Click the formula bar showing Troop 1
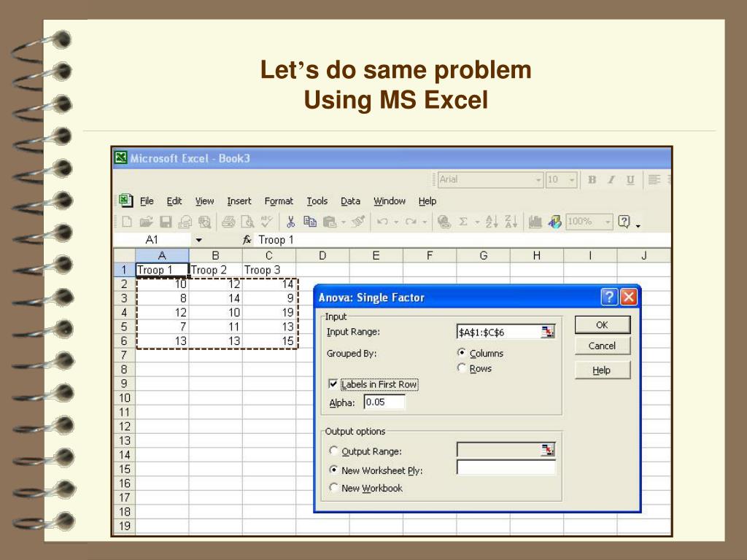 (462, 239)
